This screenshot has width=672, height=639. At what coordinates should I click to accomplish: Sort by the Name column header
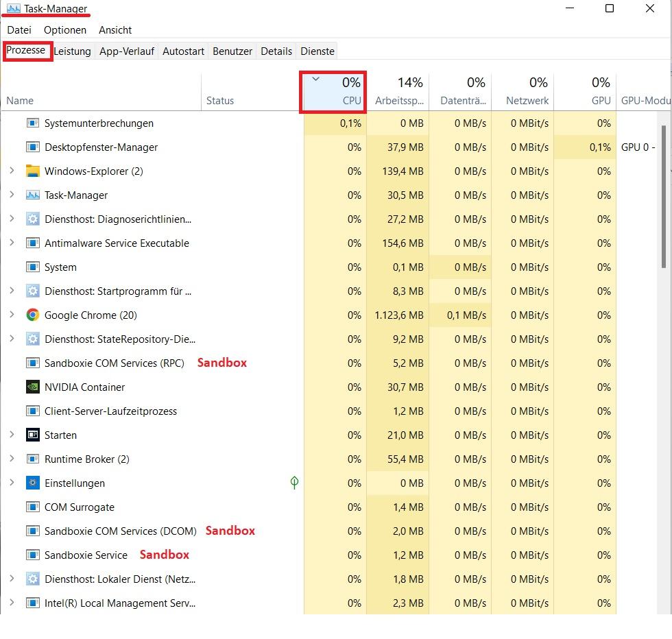[x=101, y=92]
